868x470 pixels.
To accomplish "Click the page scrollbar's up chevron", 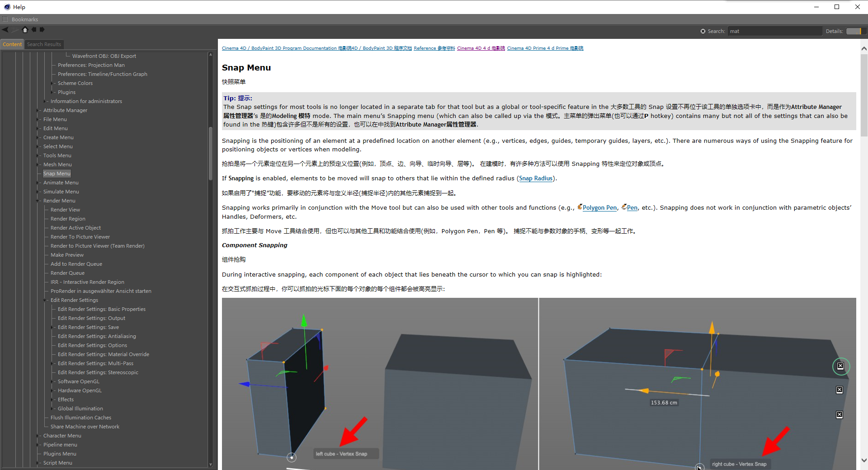I will [x=864, y=48].
